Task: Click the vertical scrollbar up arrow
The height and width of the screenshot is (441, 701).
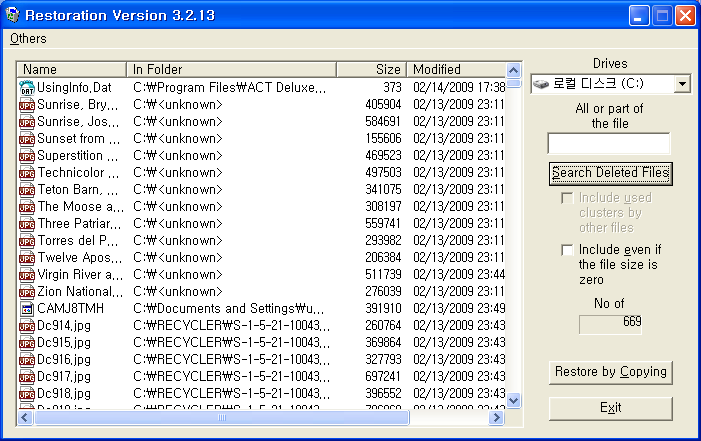Action: pos(514,70)
